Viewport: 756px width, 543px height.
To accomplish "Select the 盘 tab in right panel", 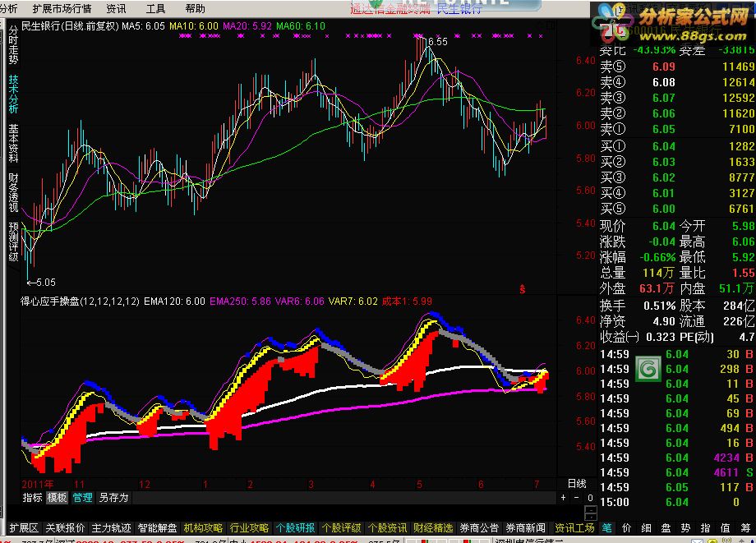I will pos(666,528).
